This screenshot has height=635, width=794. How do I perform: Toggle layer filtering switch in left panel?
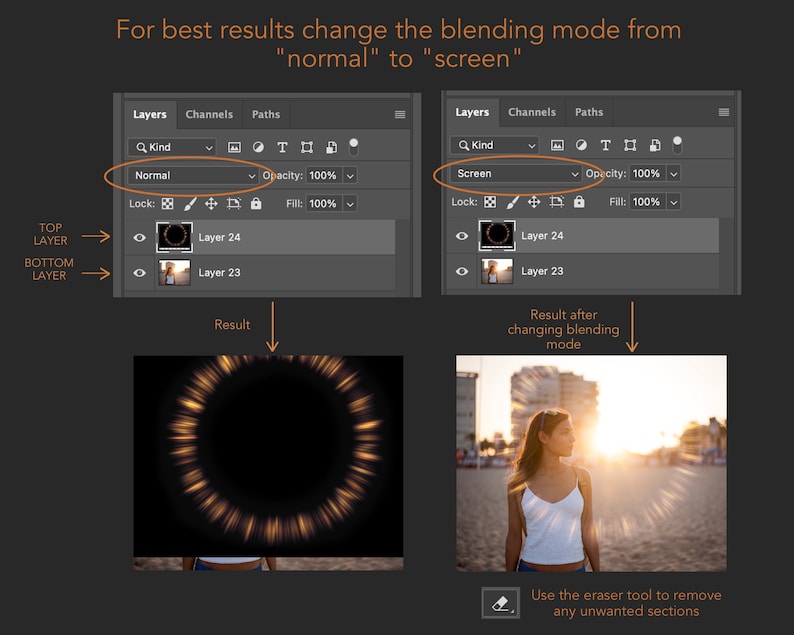click(353, 147)
